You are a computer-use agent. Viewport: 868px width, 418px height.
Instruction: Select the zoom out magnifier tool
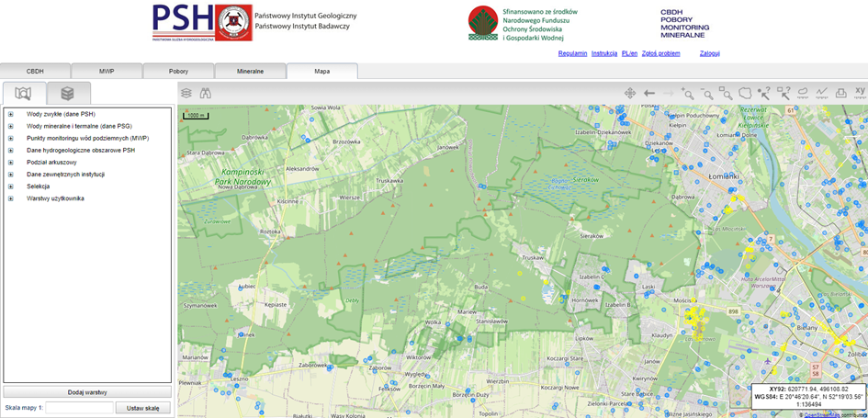click(x=706, y=93)
